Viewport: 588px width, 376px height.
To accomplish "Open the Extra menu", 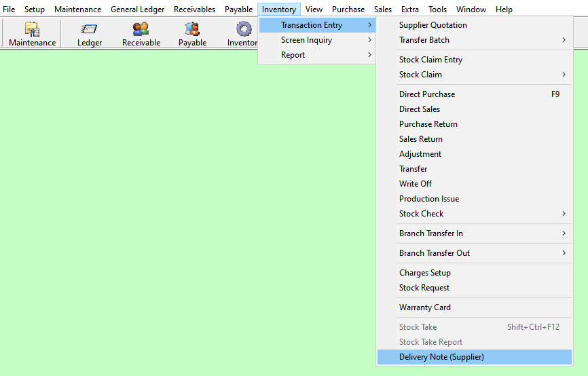I will [x=410, y=10].
